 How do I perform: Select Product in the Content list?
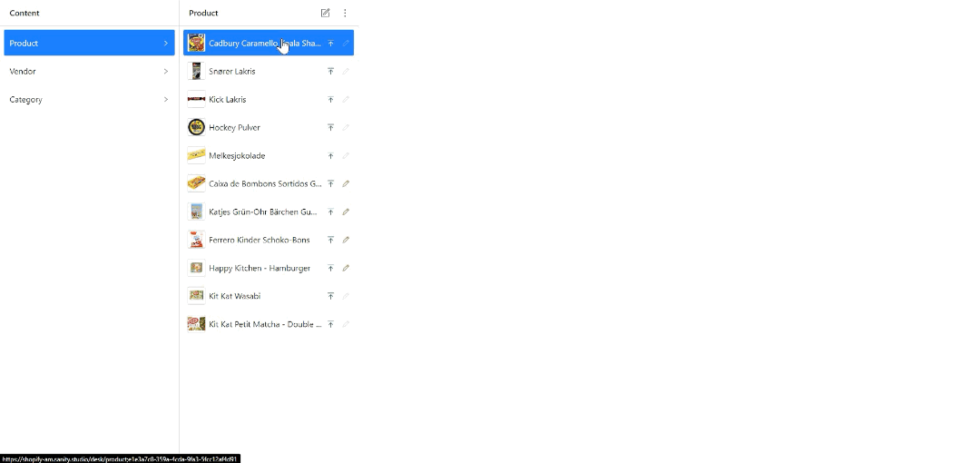[89, 44]
